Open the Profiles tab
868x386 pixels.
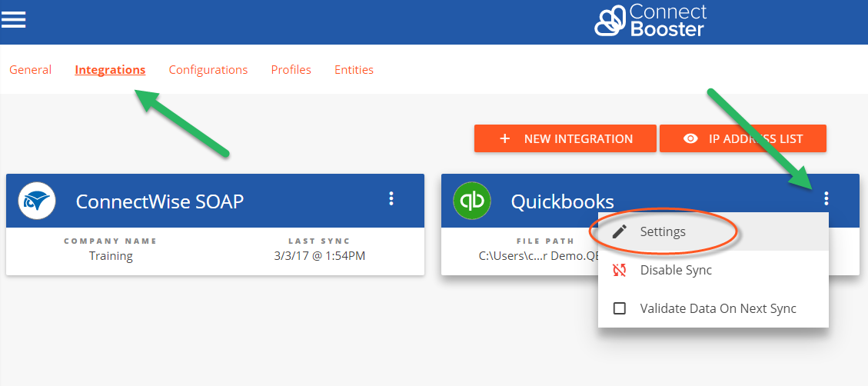pos(291,70)
